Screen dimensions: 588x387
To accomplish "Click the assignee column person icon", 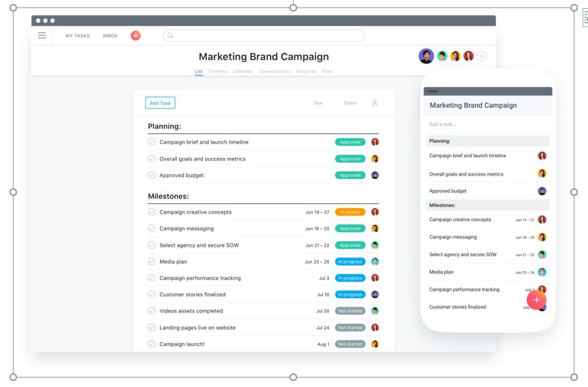I will pyautogui.click(x=374, y=103).
